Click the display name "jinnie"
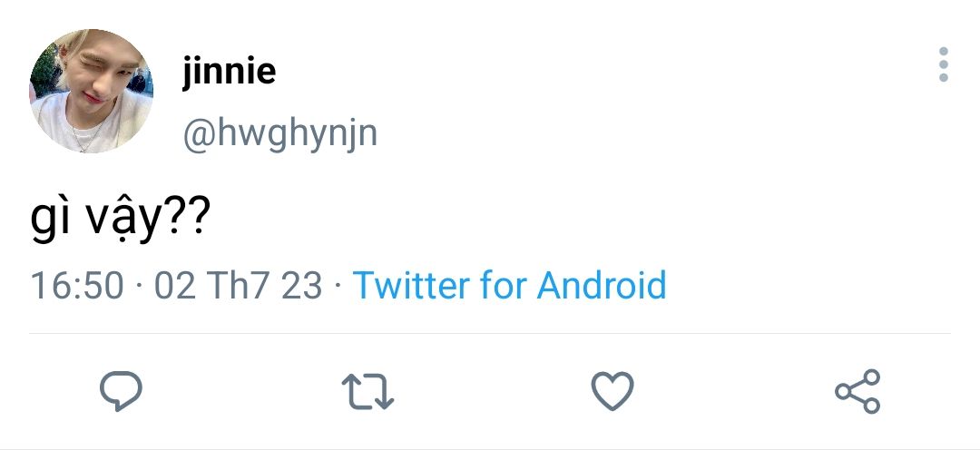Viewport: 980px width, 450px height. point(228,71)
